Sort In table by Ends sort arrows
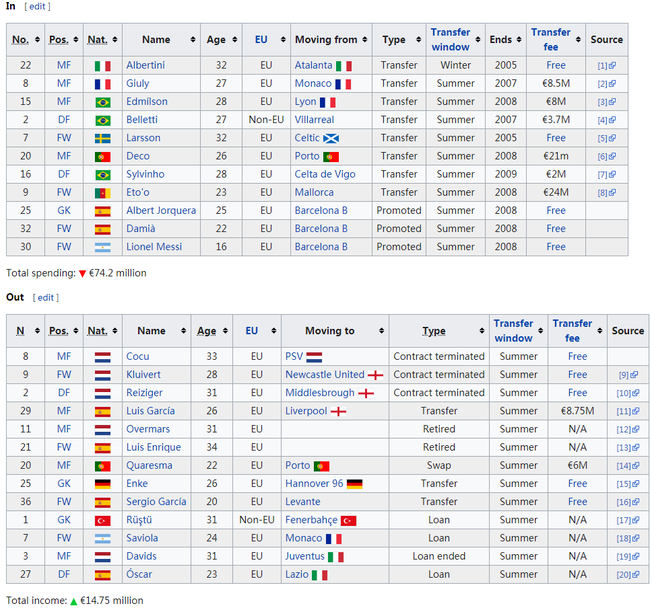Image resolution: width=650 pixels, height=610 pixels. click(519, 39)
